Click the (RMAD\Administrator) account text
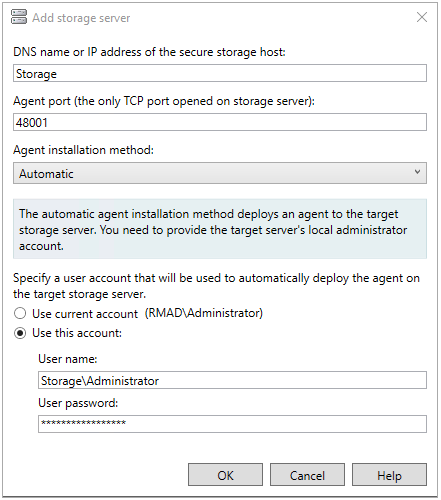The height and width of the screenshot is (500, 441). point(204,313)
